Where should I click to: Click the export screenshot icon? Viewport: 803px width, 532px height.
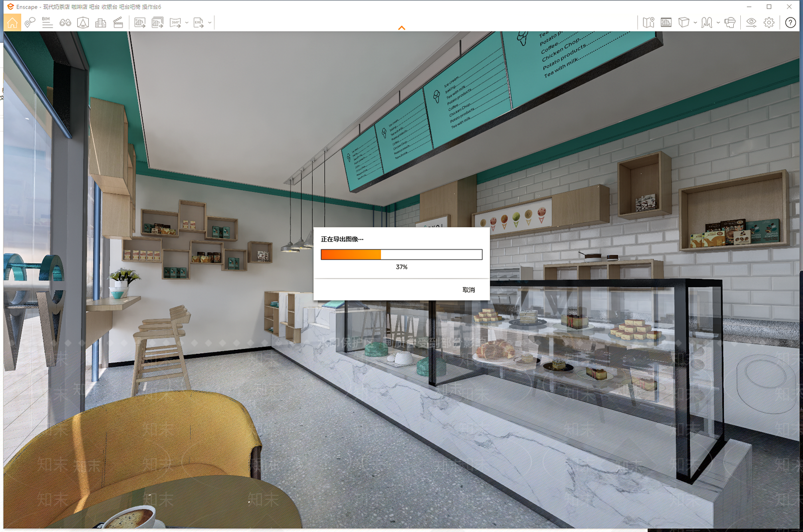(140, 23)
